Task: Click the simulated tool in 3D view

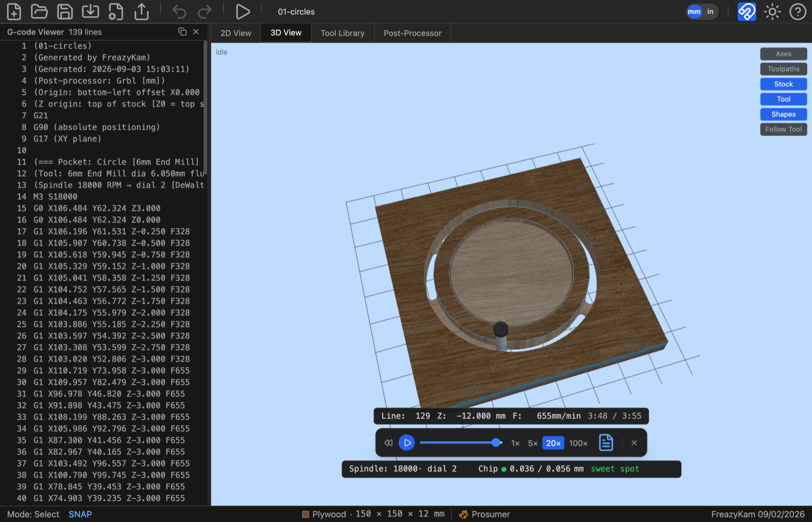Action: coord(501,336)
